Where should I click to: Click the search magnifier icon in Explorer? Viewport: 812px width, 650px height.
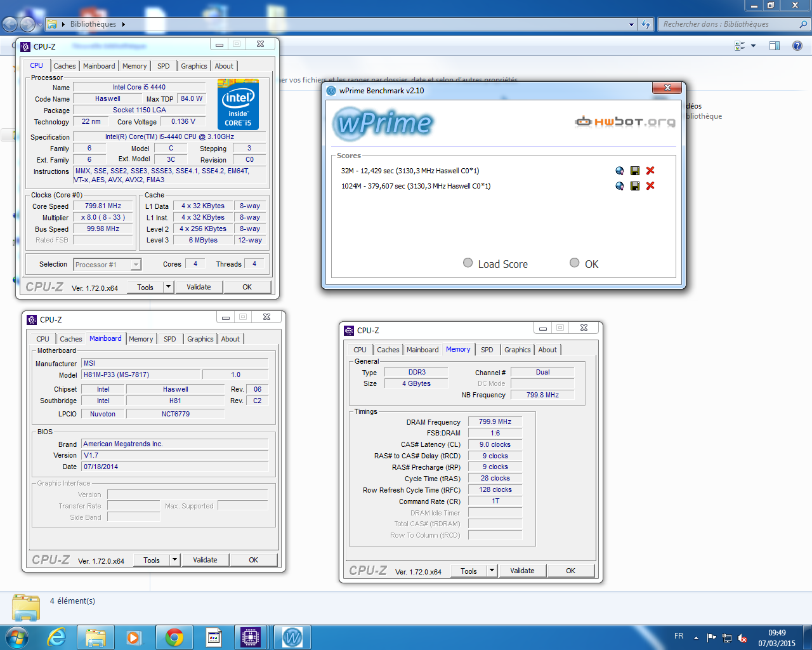pos(803,24)
